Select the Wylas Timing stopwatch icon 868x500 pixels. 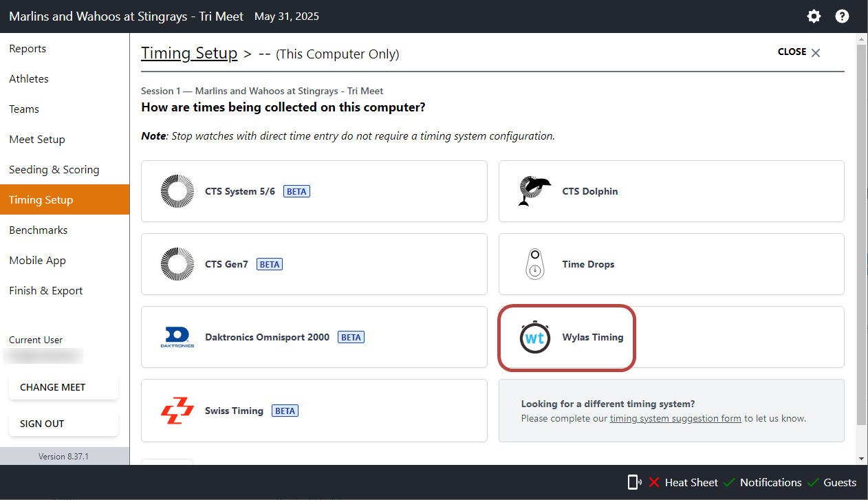pyautogui.click(x=535, y=338)
